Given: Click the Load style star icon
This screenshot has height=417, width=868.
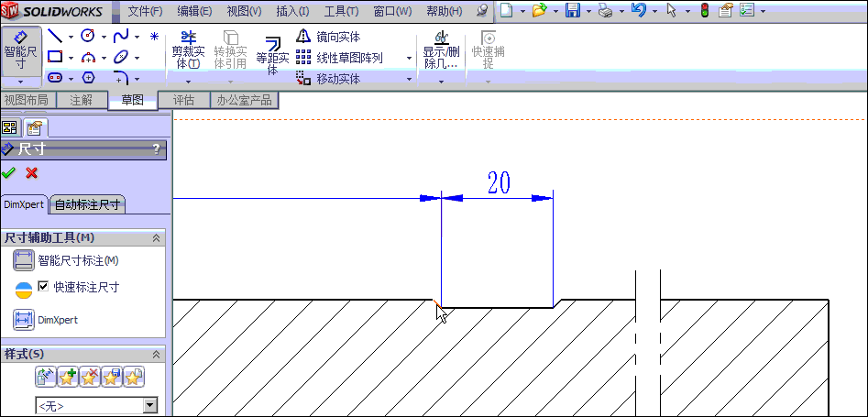Looking at the screenshot, I should (134, 377).
